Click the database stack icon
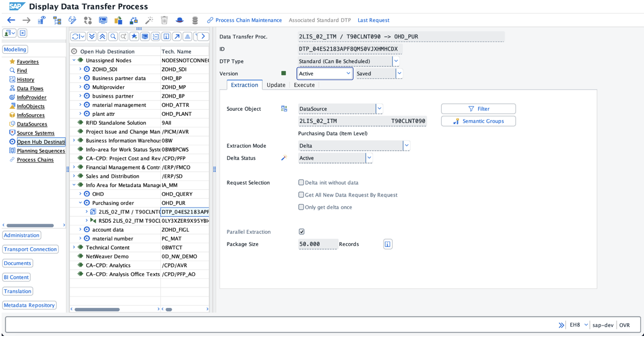The height and width of the screenshot is (337, 644). click(195, 20)
